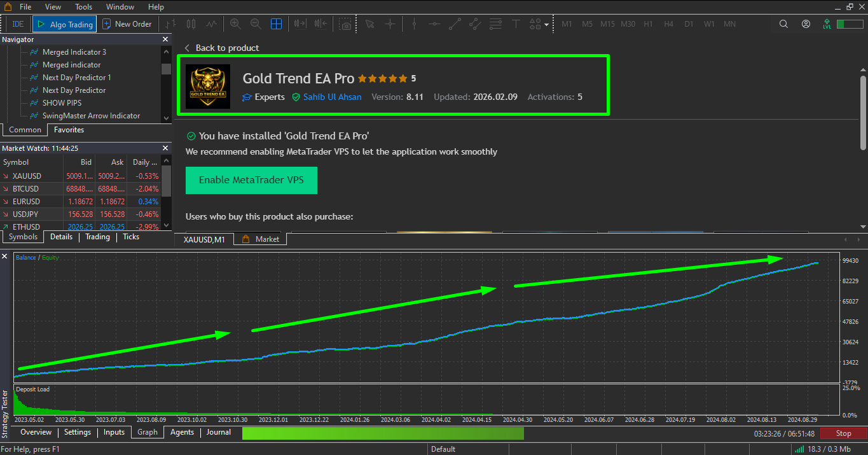Screen dimensions: 868x455
Task: Click Enable MetaTrader VPS button
Action: [251, 180]
